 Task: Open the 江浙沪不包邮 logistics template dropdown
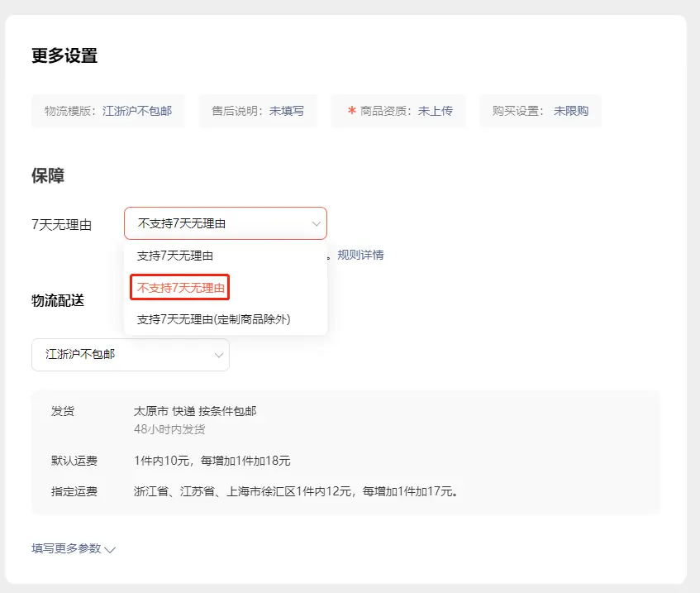(x=131, y=354)
